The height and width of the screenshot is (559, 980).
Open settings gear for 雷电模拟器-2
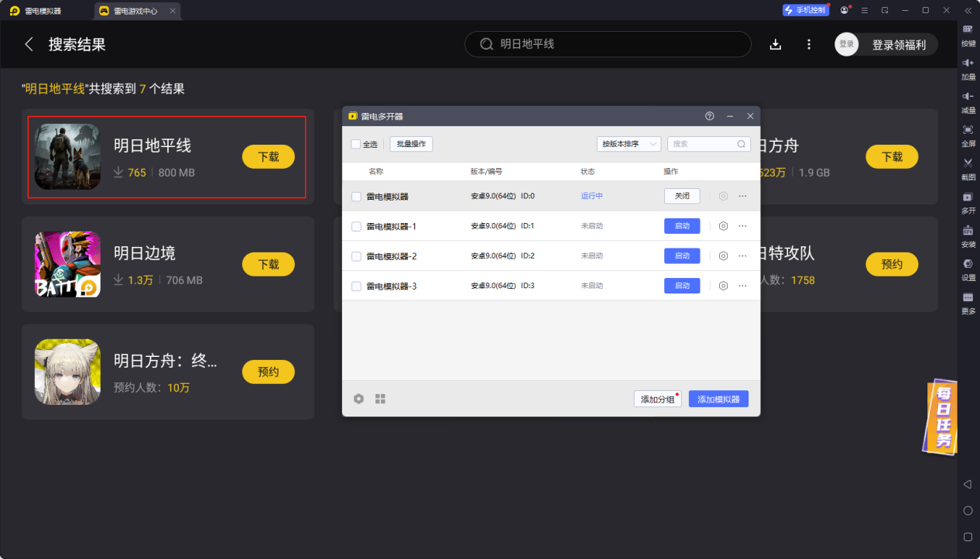point(723,255)
